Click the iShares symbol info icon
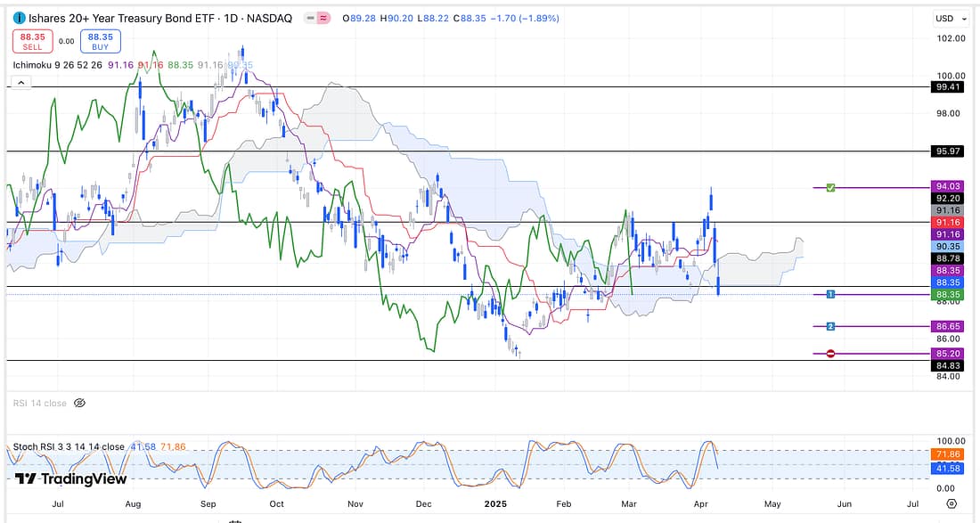 (x=19, y=19)
